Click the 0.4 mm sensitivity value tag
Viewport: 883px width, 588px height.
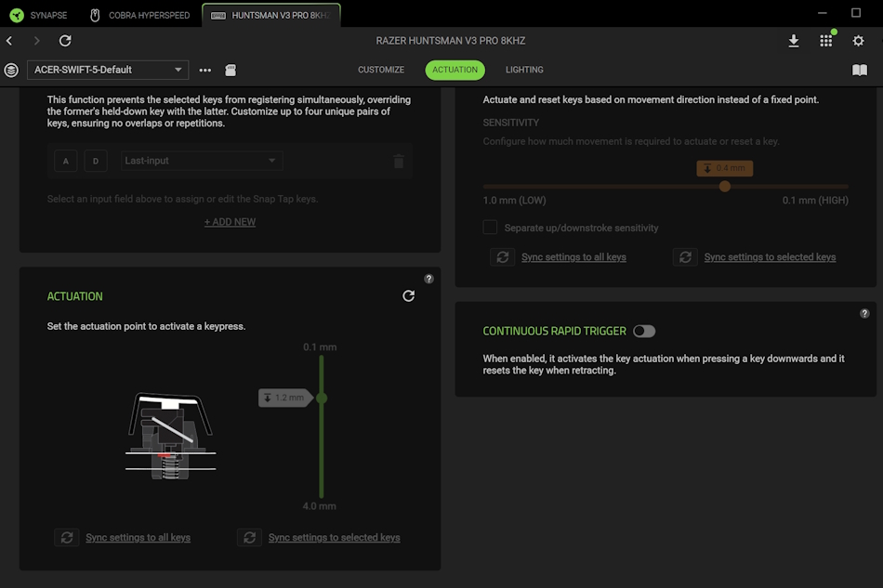[x=725, y=168]
